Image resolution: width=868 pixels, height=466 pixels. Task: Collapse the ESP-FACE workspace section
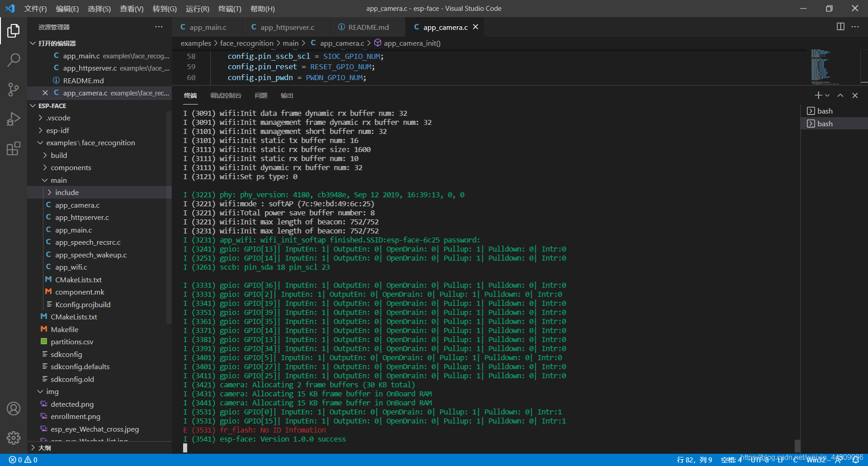(33, 106)
